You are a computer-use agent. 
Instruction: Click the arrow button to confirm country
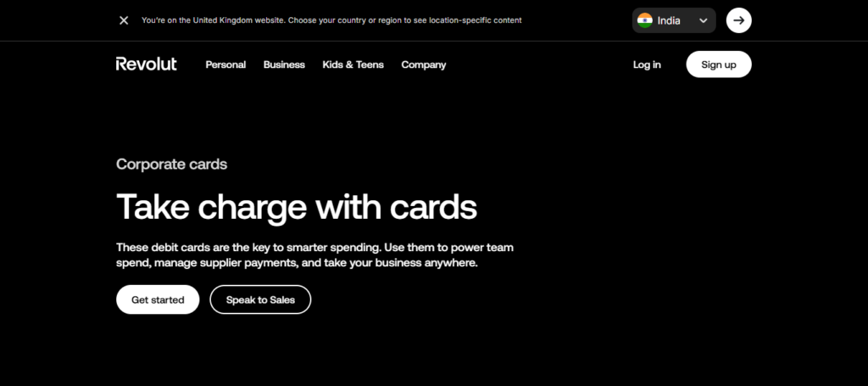(738, 20)
